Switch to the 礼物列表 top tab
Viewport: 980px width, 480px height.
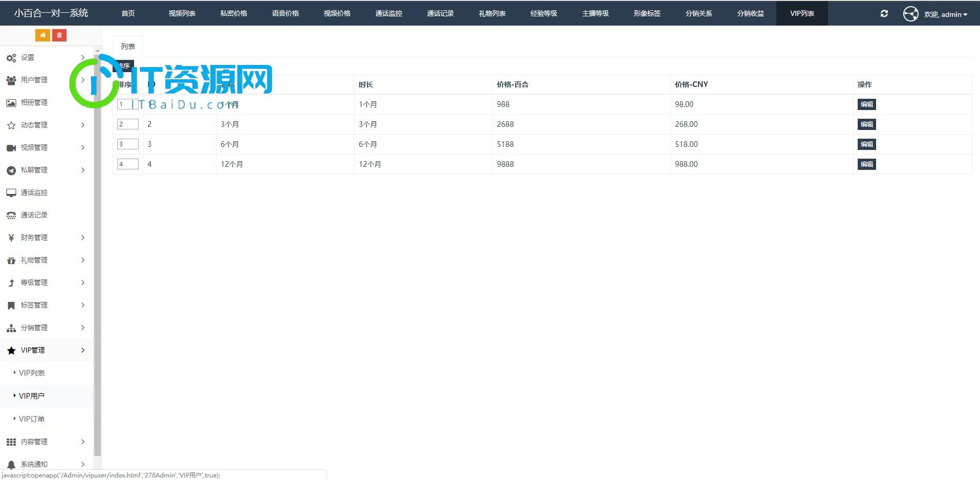coord(492,13)
